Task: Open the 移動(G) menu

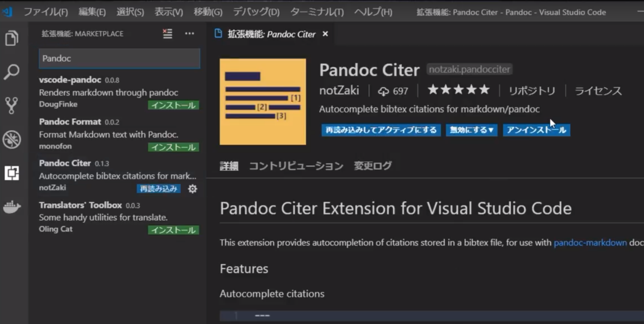Action: point(208,12)
